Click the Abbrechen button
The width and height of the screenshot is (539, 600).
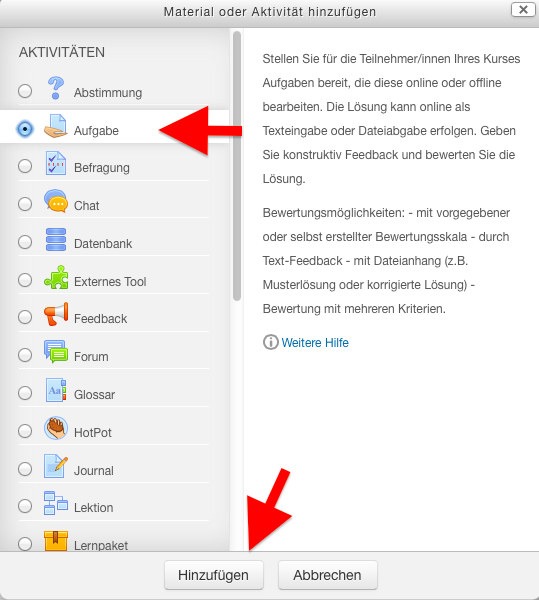327,575
